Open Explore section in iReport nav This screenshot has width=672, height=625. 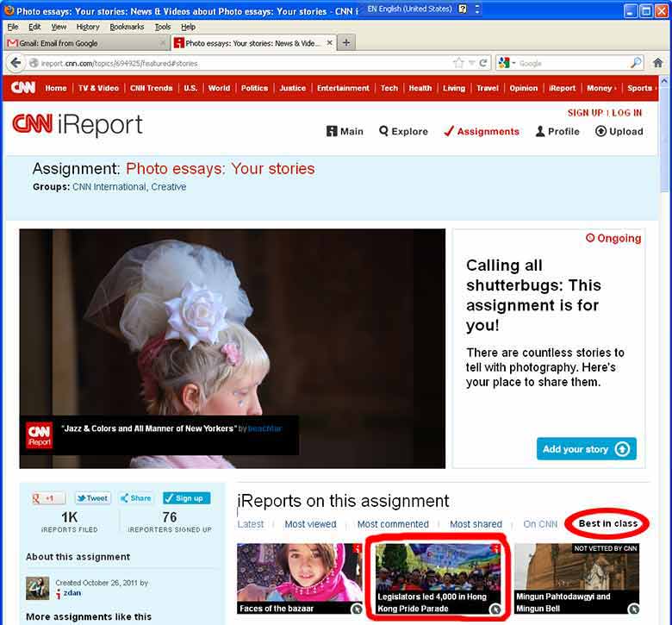[x=403, y=131]
